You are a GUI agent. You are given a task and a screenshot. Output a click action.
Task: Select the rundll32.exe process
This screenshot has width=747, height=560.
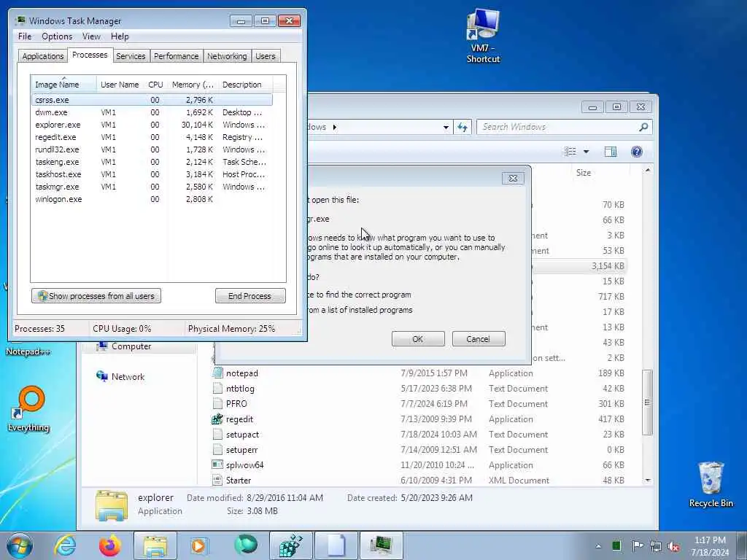tap(152, 149)
